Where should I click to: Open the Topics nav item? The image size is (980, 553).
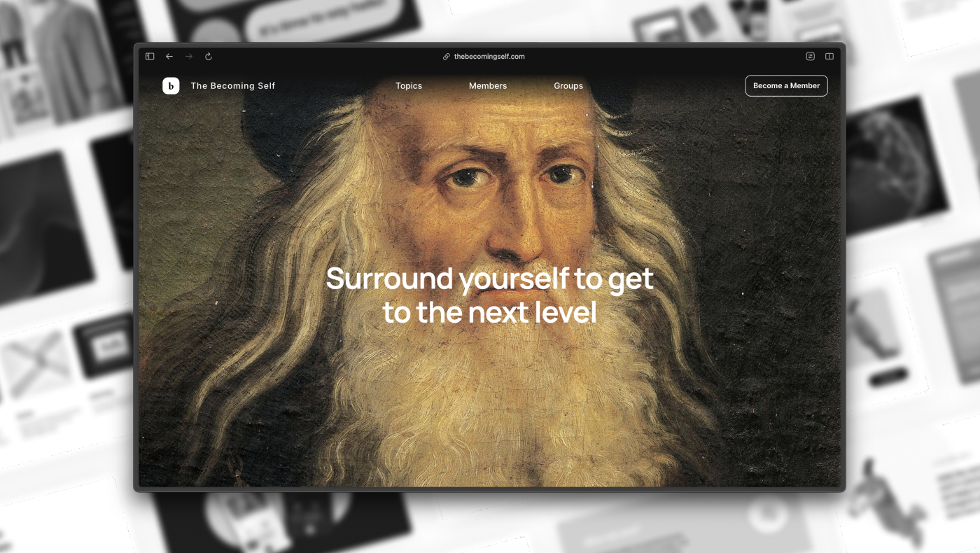coord(409,85)
